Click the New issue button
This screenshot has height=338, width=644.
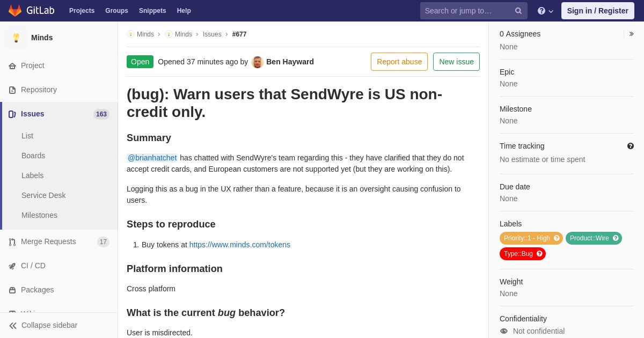[456, 62]
